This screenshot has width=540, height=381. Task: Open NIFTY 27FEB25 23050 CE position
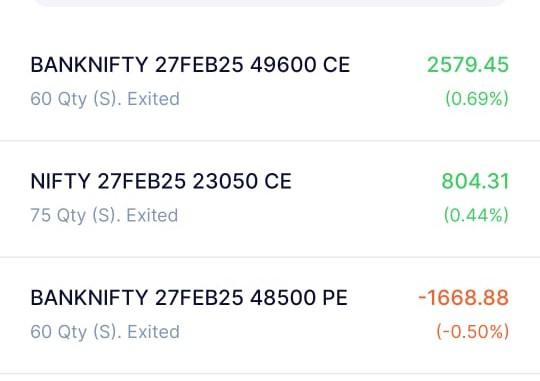[270, 199]
